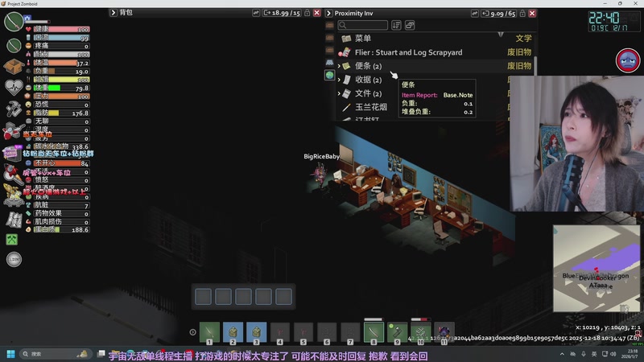Select the globe container icon in Proximity Inv

click(x=329, y=75)
